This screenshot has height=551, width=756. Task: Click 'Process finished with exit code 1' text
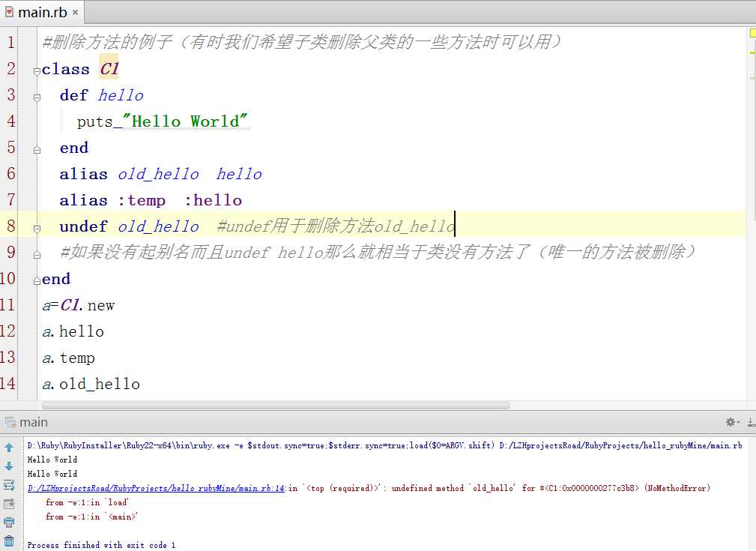point(101,545)
